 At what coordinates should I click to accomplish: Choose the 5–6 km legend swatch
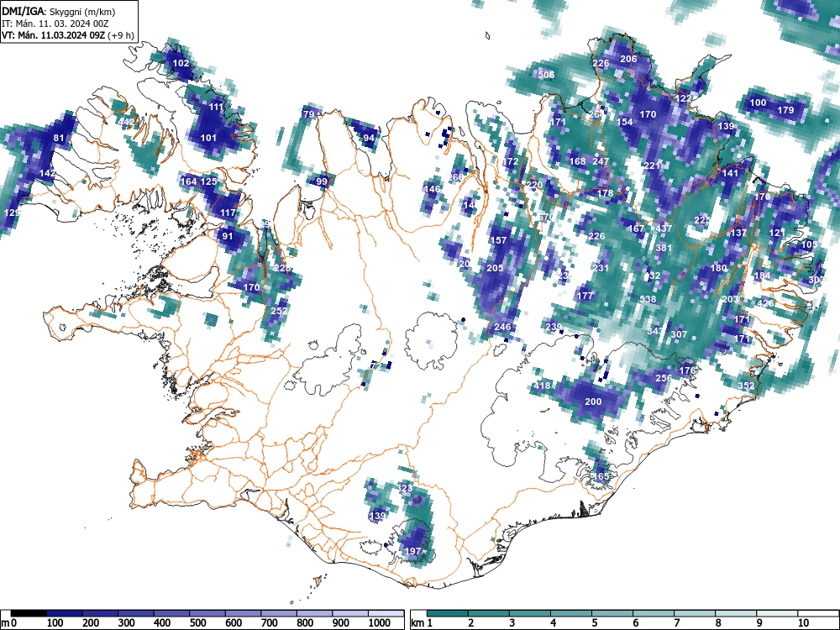pyautogui.click(x=612, y=613)
